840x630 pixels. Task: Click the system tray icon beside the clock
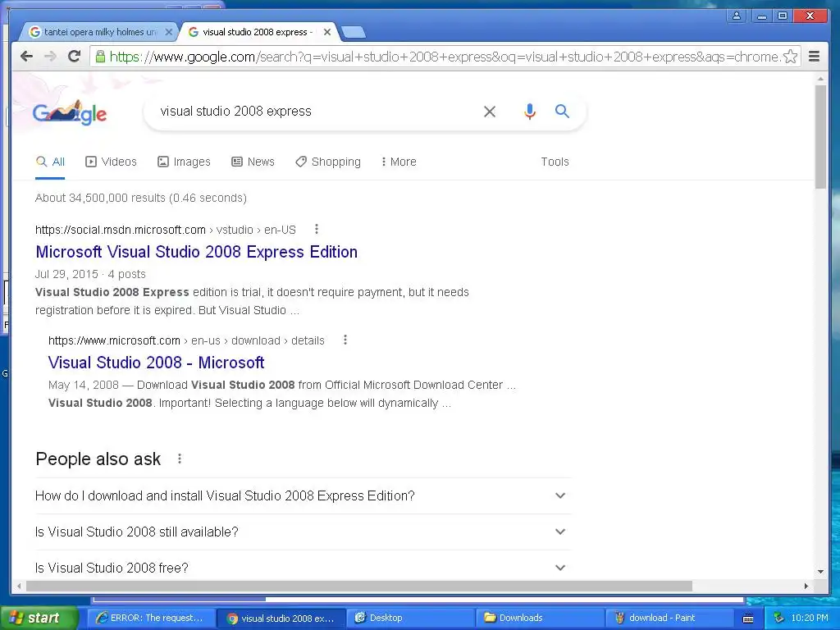(778, 619)
